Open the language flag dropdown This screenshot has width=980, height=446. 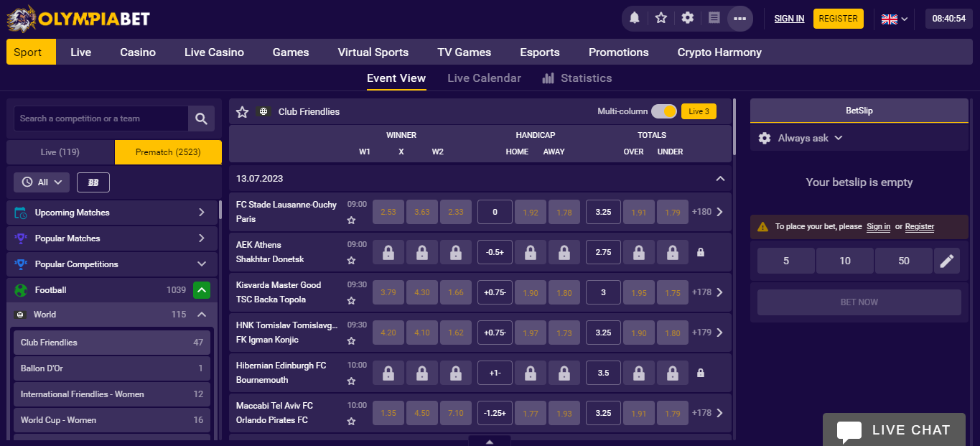pyautogui.click(x=894, y=19)
